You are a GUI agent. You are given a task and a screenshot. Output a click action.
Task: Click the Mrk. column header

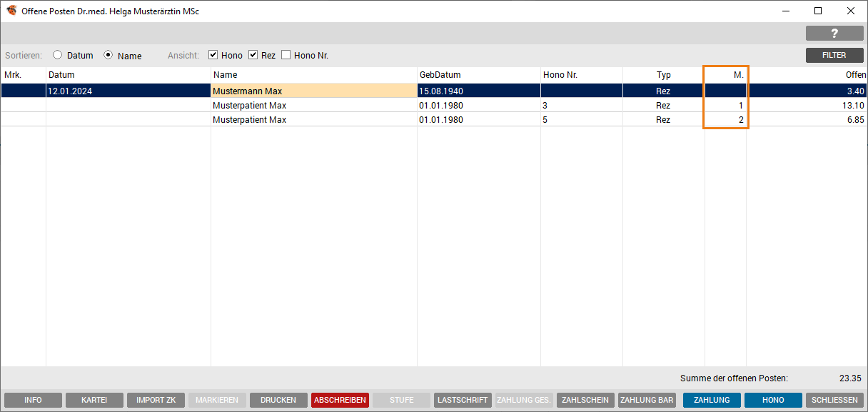click(23, 75)
